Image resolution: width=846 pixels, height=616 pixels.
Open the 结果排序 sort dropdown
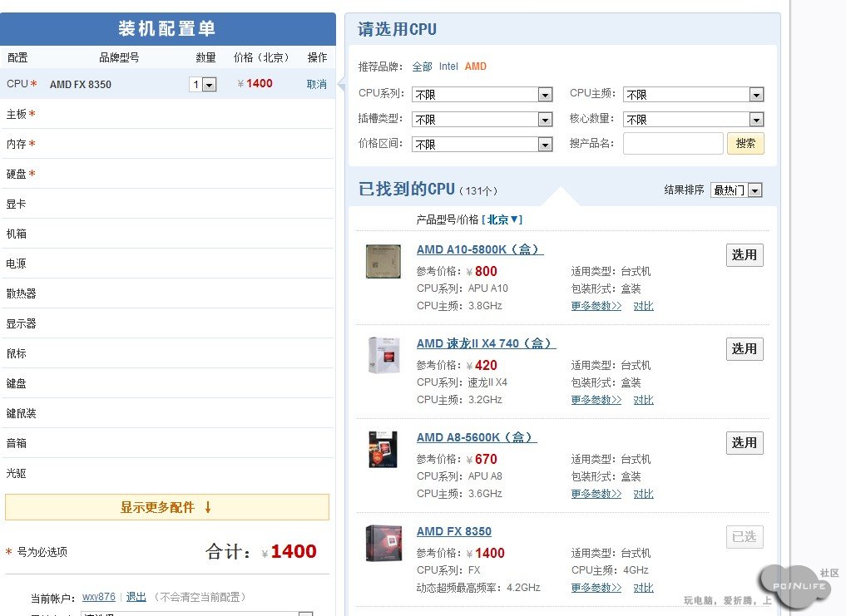[x=736, y=190]
